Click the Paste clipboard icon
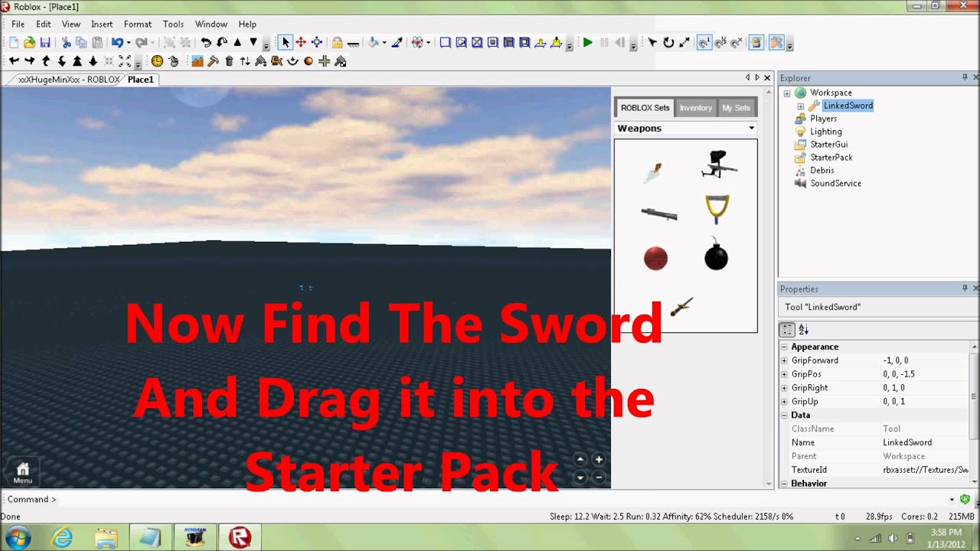This screenshot has width=980, height=551. [x=97, y=43]
